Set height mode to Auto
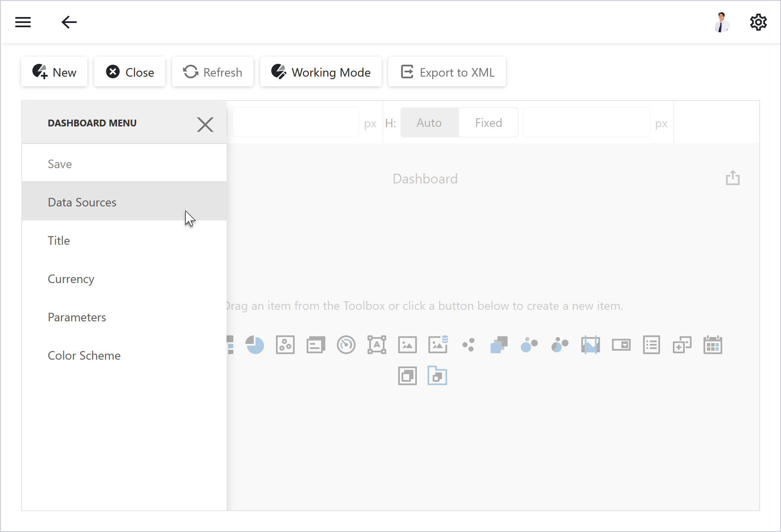 pyautogui.click(x=429, y=123)
